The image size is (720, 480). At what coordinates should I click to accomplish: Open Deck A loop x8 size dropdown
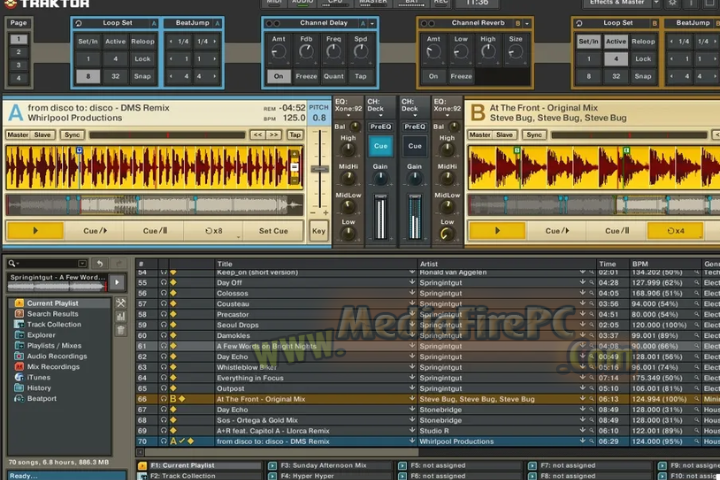coord(238,237)
